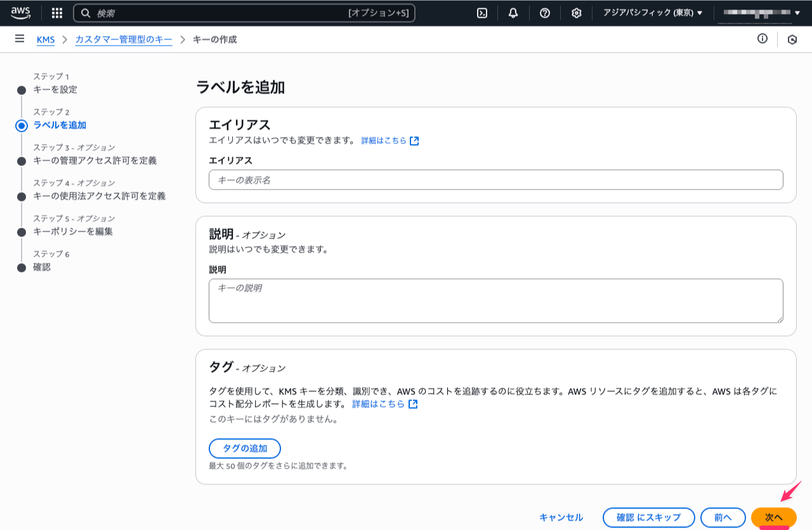The width and height of the screenshot is (812, 530).
Task: Go to step 1 キーを設定
Action: click(55, 89)
